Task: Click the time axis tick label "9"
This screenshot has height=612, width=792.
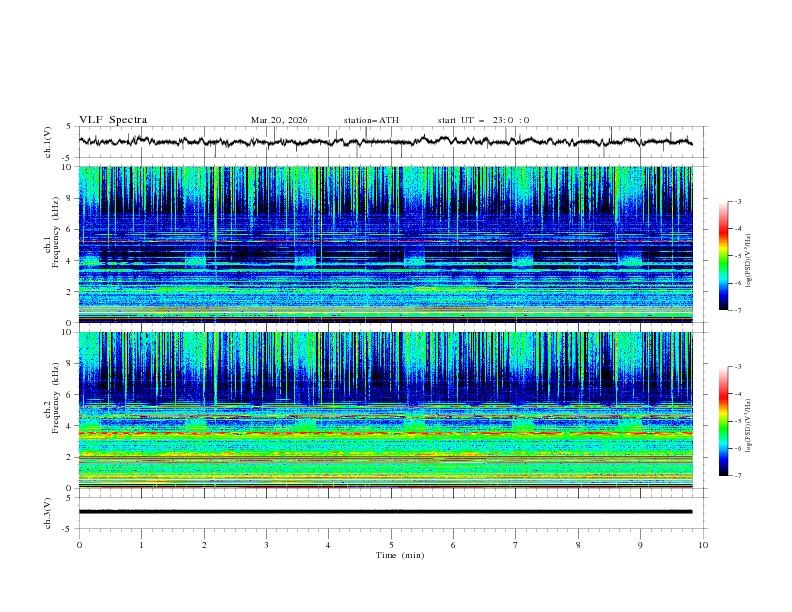Action: [x=640, y=545]
